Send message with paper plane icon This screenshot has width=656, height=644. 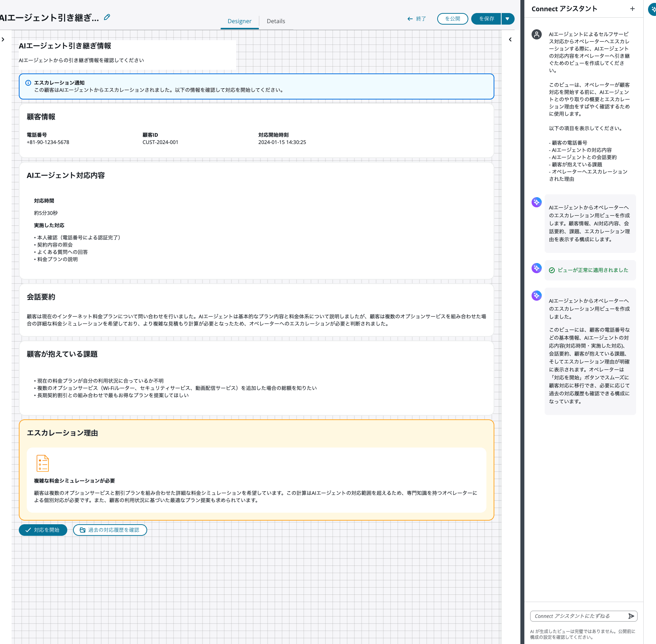pos(631,616)
